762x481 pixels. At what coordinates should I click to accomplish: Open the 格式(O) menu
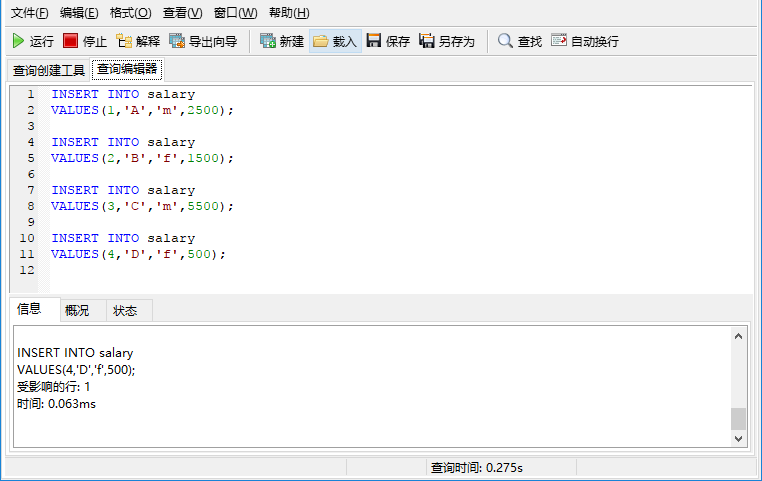(131, 13)
